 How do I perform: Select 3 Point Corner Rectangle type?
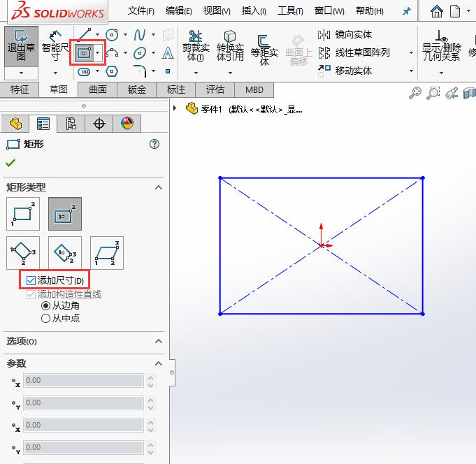click(x=23, y=253)
